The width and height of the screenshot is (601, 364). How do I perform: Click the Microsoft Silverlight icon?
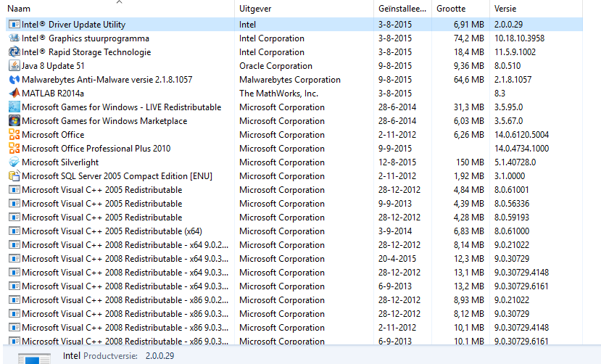point(14,162)
